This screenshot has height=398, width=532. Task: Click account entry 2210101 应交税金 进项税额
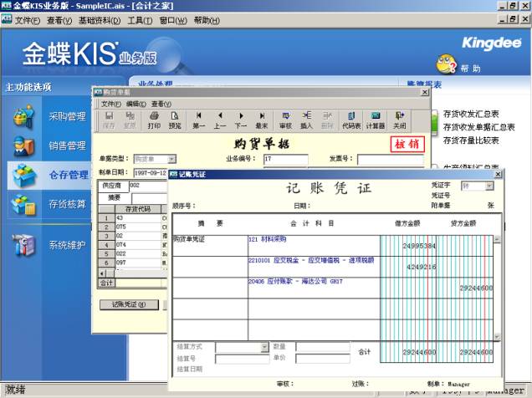(311, 260)
